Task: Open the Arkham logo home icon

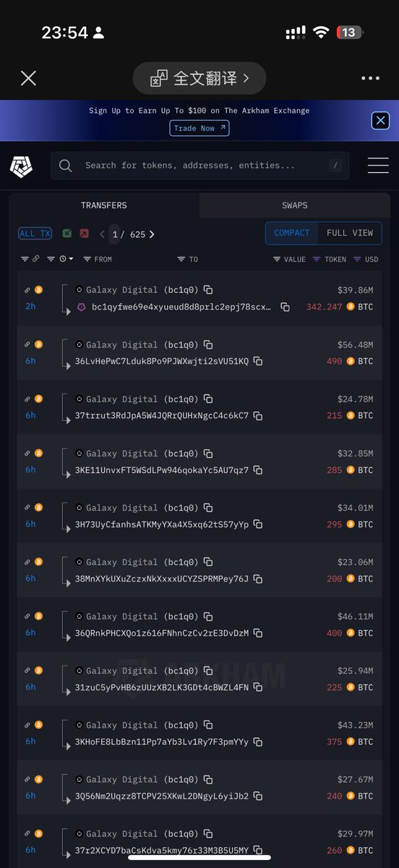Action: pyautogui.click(x=21, y=166)
